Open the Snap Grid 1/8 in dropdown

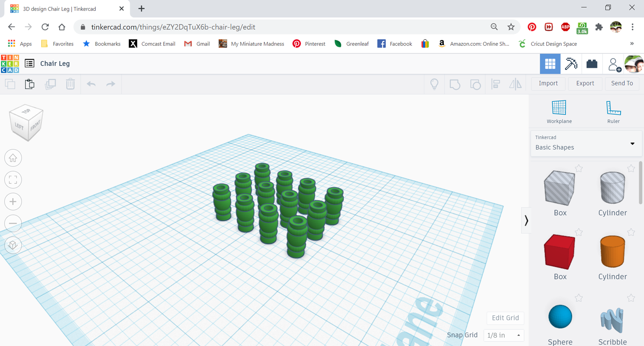503,335
